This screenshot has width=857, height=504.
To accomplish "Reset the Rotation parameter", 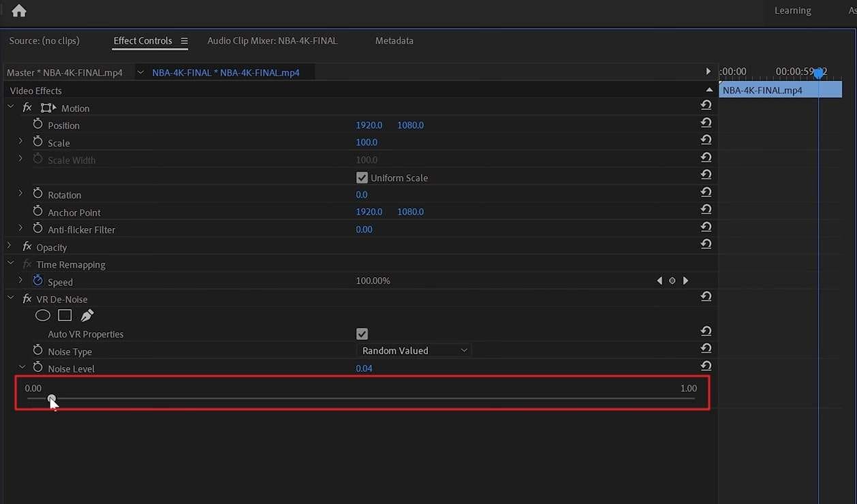I will [706, 192].
